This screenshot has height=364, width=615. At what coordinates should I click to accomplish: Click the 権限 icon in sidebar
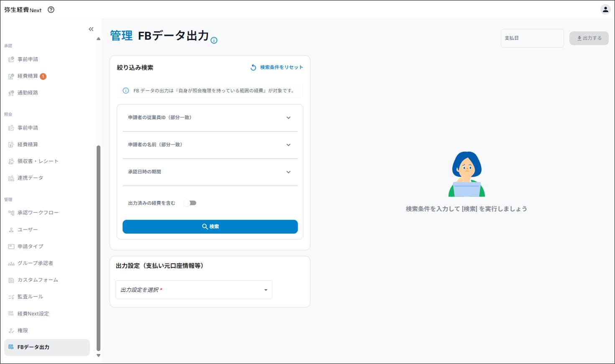[11, 331]
